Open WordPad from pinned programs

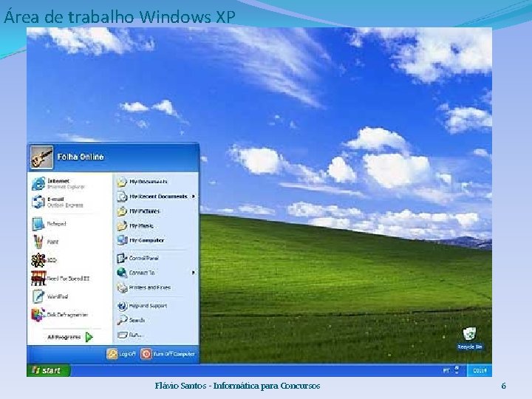coord(50,296)
